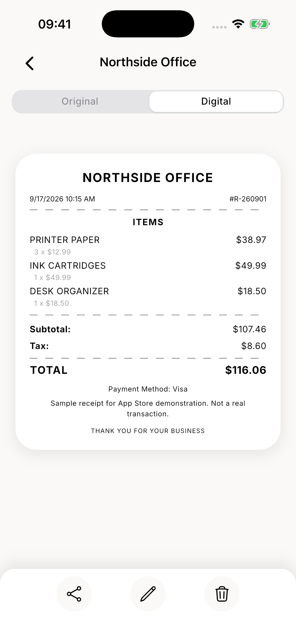The height and width of the screenshot is (644, 296).
Task: Tap the pencil edit icon
Action: [x=148, y=594]
